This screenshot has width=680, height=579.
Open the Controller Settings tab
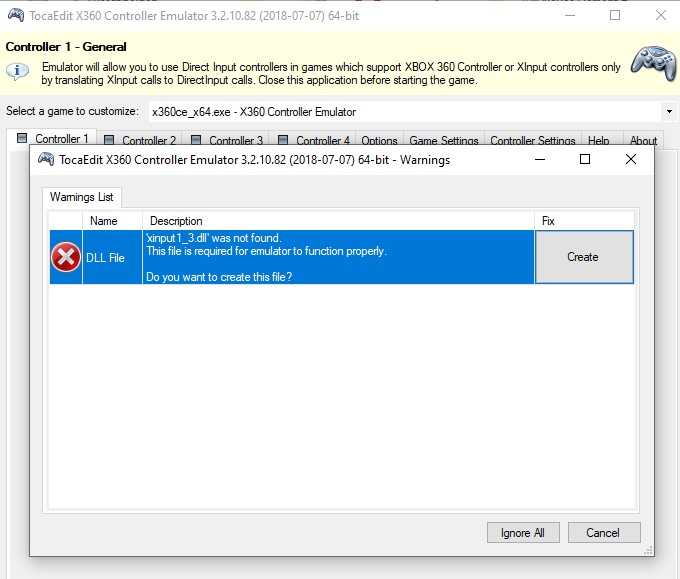(533, 141)
